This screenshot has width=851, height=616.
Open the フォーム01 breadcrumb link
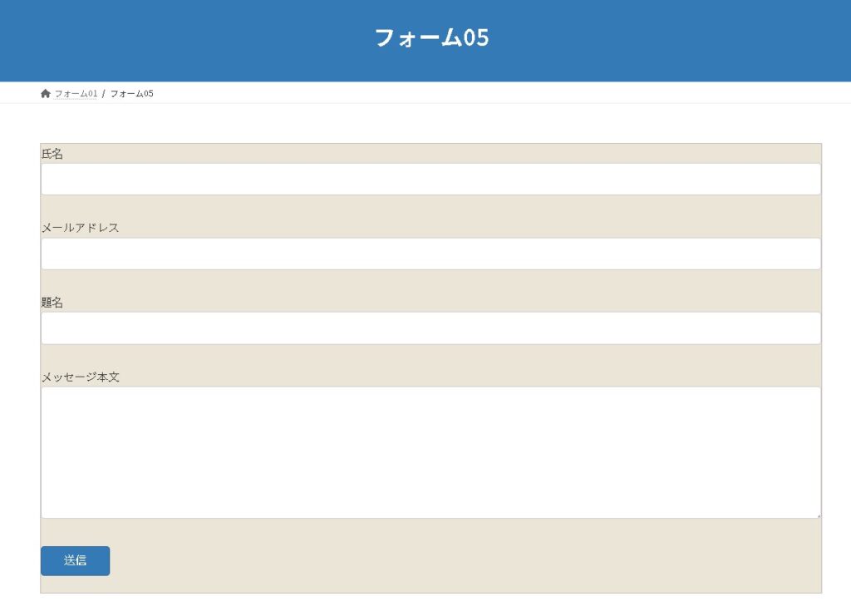coord(76,94)
